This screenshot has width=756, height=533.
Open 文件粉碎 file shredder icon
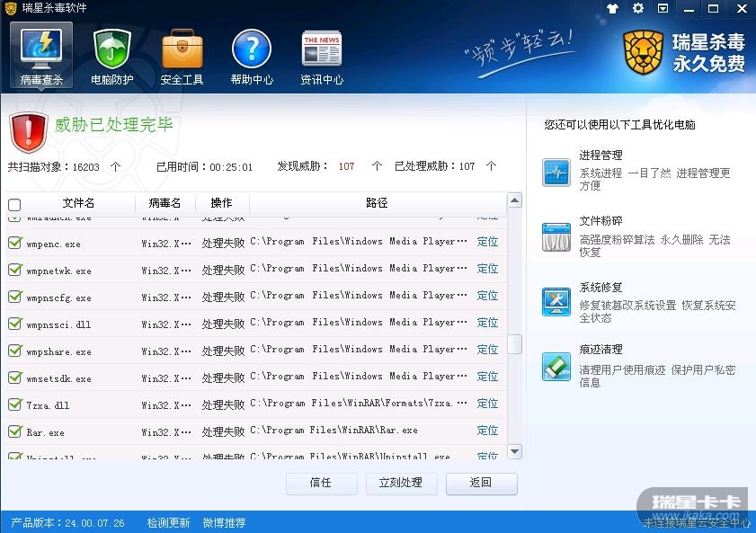pos(556,237)
